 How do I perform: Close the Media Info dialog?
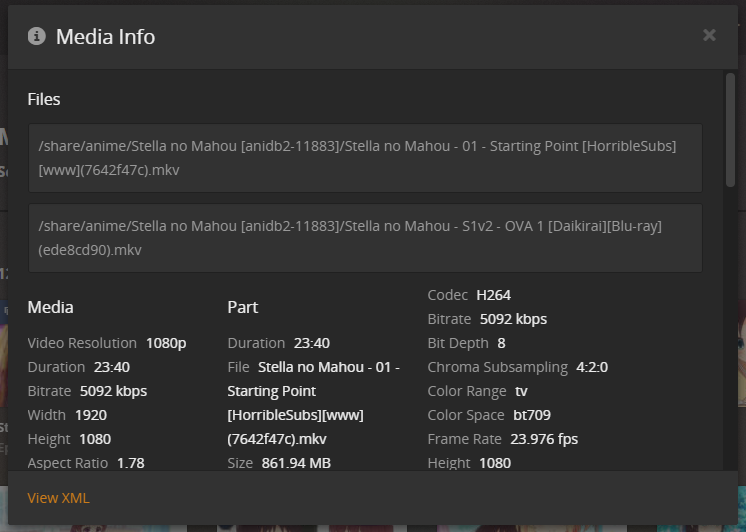709,35
